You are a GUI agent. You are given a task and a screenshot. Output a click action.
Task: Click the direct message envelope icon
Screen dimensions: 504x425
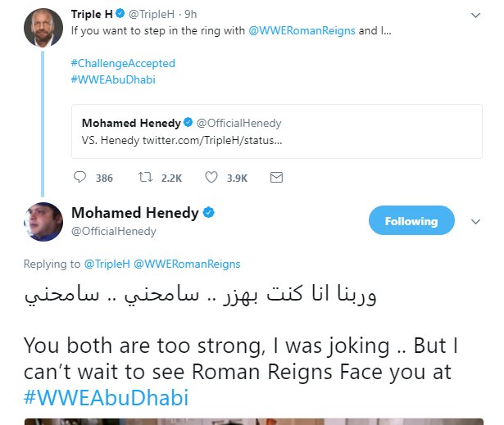point(276,177)
